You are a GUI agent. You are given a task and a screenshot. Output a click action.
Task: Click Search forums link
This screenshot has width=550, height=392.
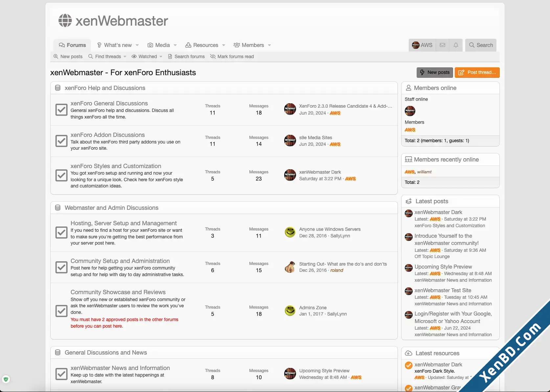(x=186, y=56)
